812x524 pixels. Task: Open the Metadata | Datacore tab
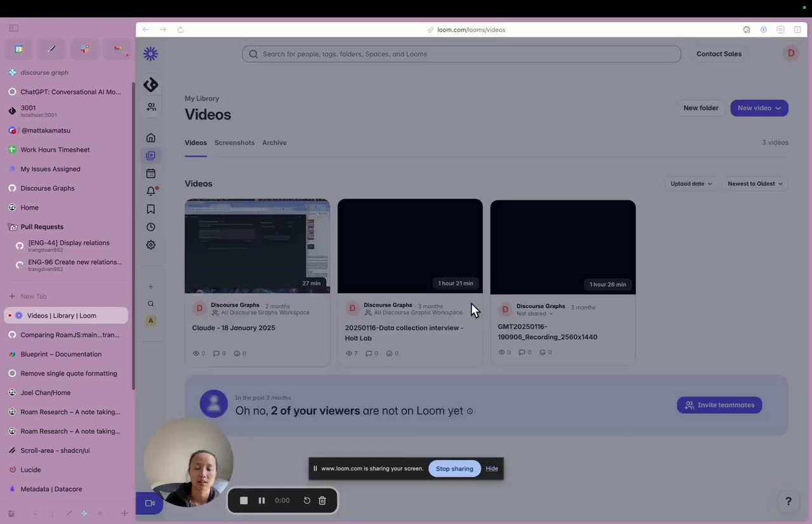67,489
